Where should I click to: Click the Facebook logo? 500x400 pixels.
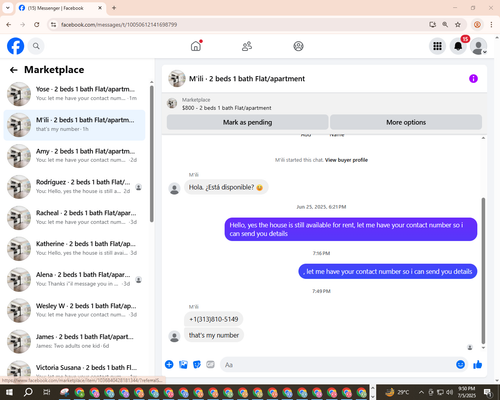16,46
